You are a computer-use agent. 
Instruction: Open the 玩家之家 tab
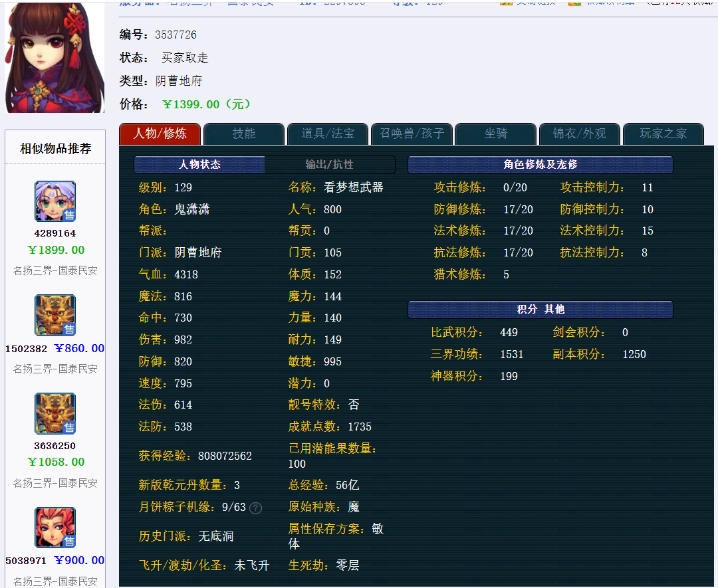coord(663,134)
